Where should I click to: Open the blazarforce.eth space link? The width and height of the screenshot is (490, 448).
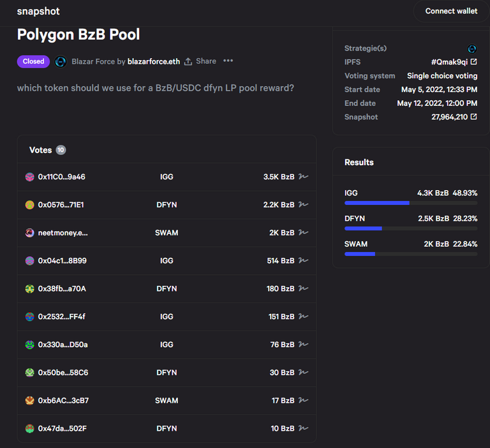(x=153, y=61)
